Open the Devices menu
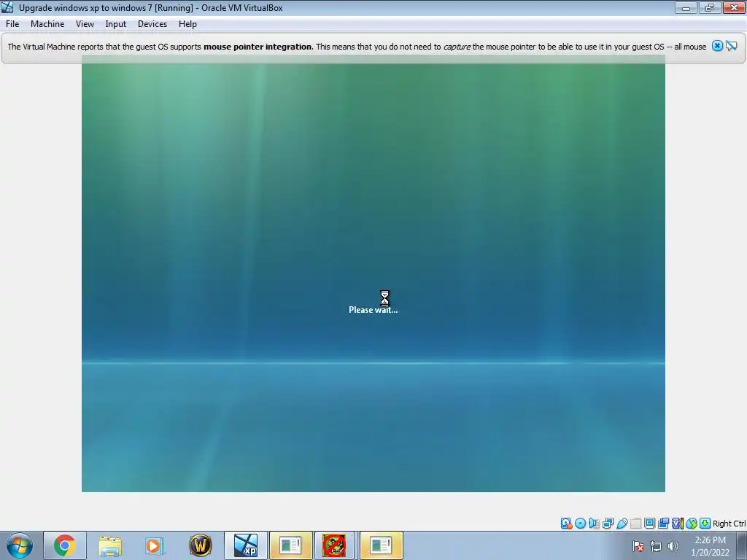The width and height of the screenshot is (747, 560). 152,24
